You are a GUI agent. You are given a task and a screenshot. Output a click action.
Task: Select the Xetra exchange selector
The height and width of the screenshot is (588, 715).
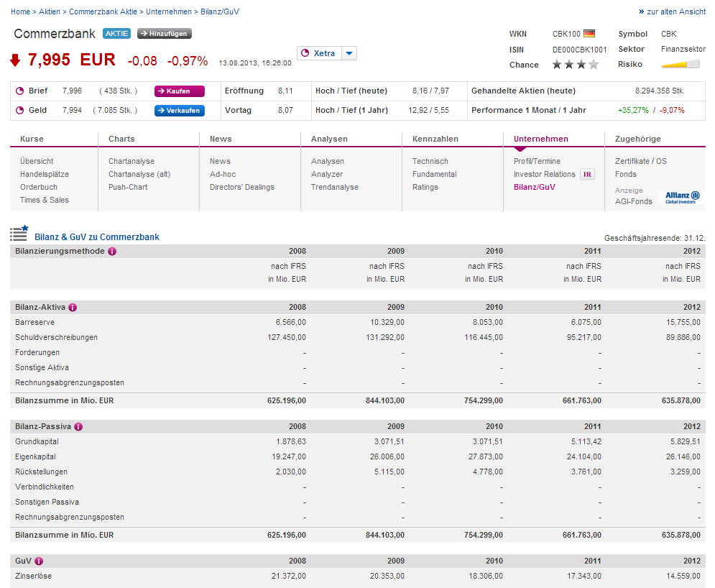[x=318, y=53]
